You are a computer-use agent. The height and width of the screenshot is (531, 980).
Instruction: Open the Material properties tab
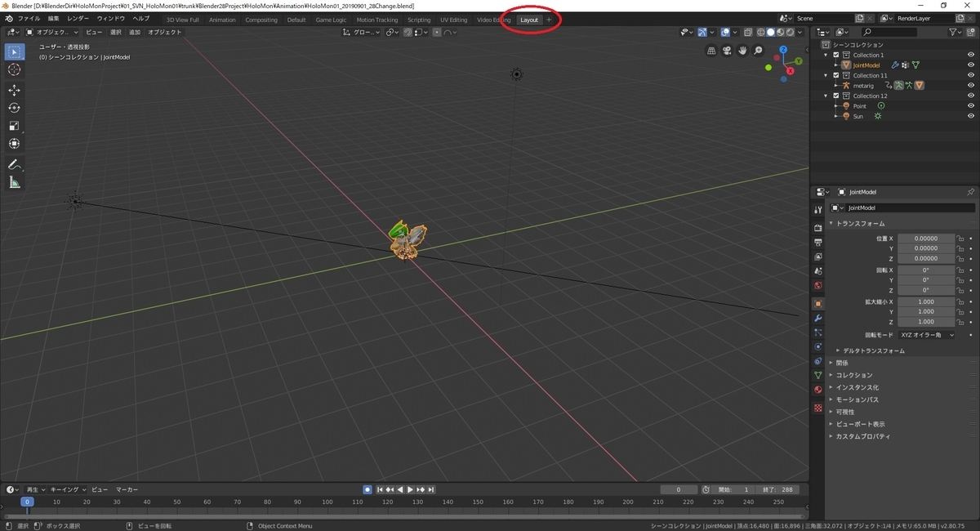(x=818, y=390)
